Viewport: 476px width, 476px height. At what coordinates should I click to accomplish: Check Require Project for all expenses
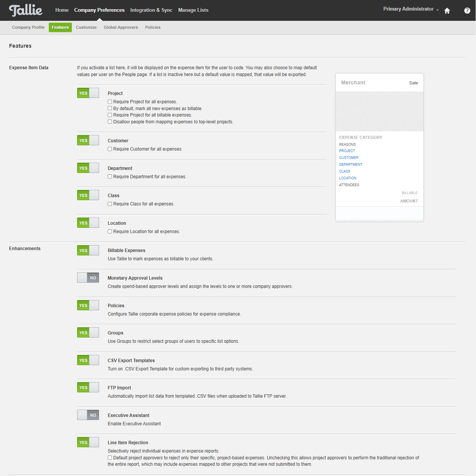coord(110,102)
